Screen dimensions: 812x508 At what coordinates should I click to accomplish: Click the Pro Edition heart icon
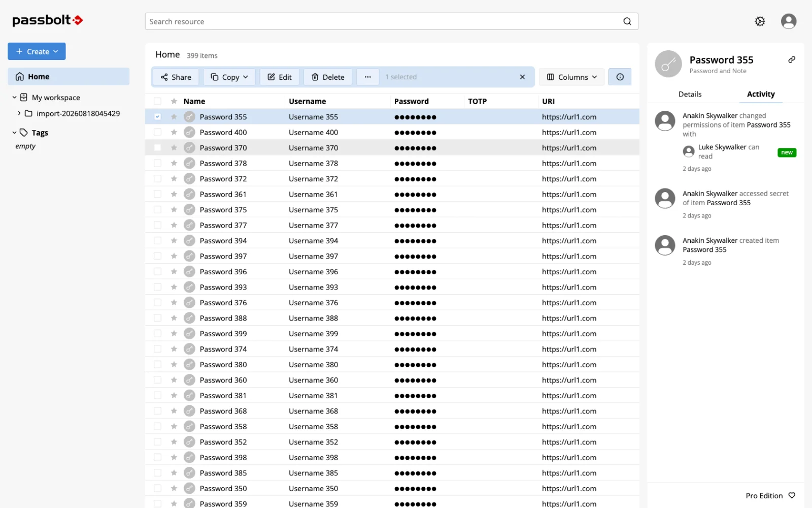point(792,495)
